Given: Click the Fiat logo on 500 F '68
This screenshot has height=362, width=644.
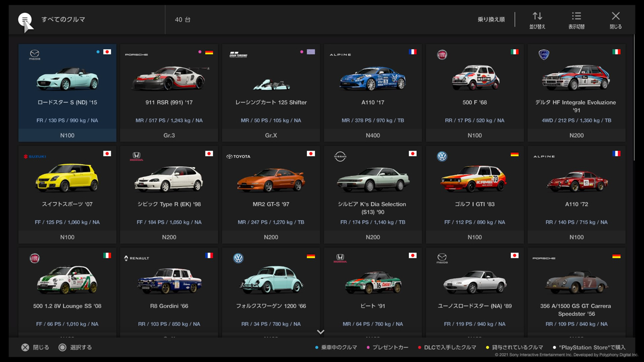Looking at the screenshot, I should pos(442,55).
